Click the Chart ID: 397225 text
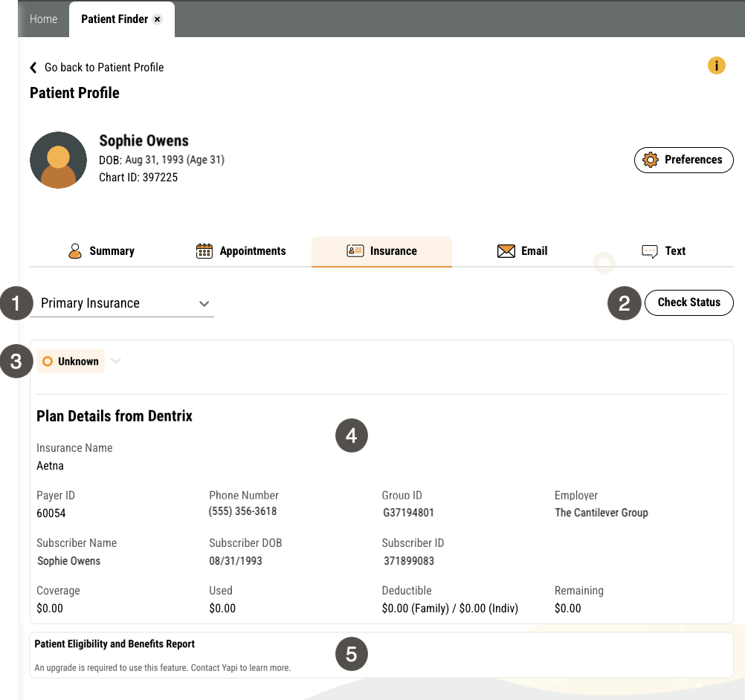The image size is (745, 700). click(x=138, y=177)
